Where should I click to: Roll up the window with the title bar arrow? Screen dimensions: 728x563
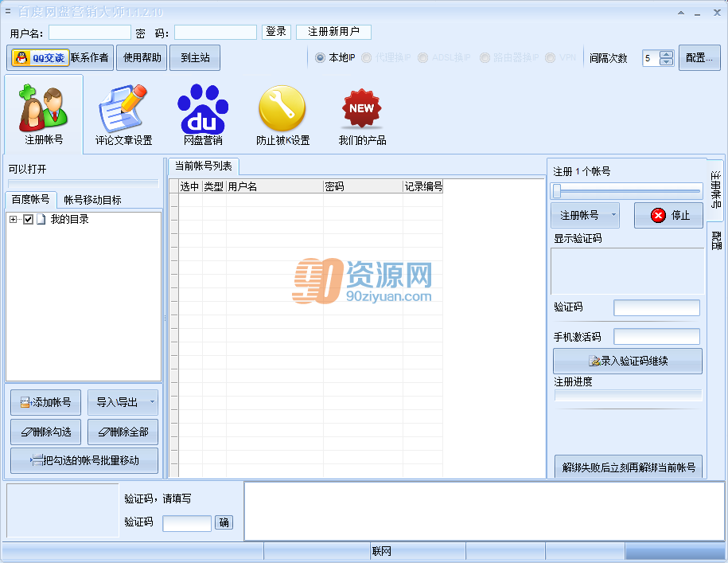(680, 13)
